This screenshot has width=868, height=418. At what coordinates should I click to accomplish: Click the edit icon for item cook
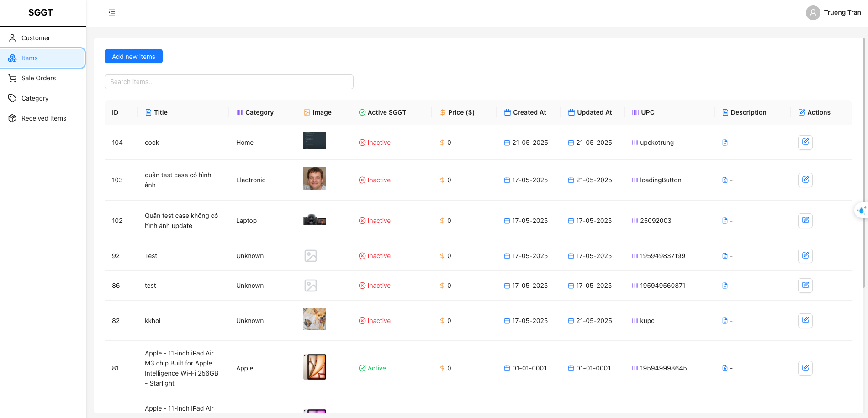[x=805, y=142]
